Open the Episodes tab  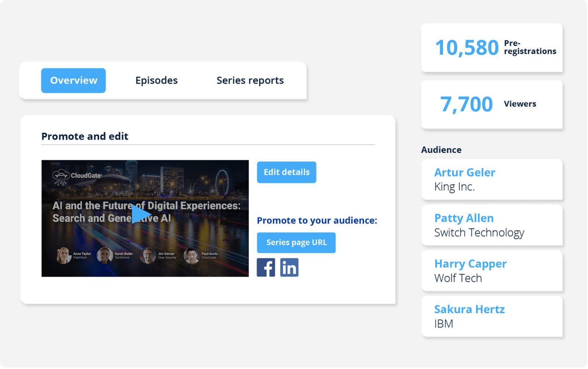(157, 80)
